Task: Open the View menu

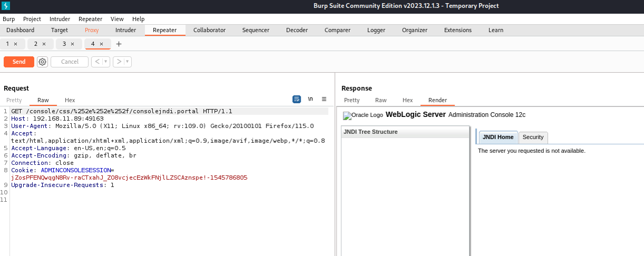Action: coord(117,19)
